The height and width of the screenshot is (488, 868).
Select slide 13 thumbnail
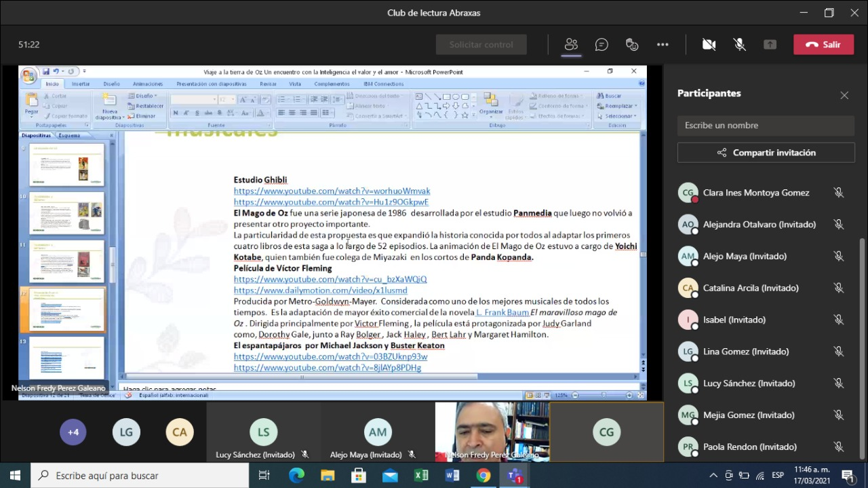click(66, 358)
